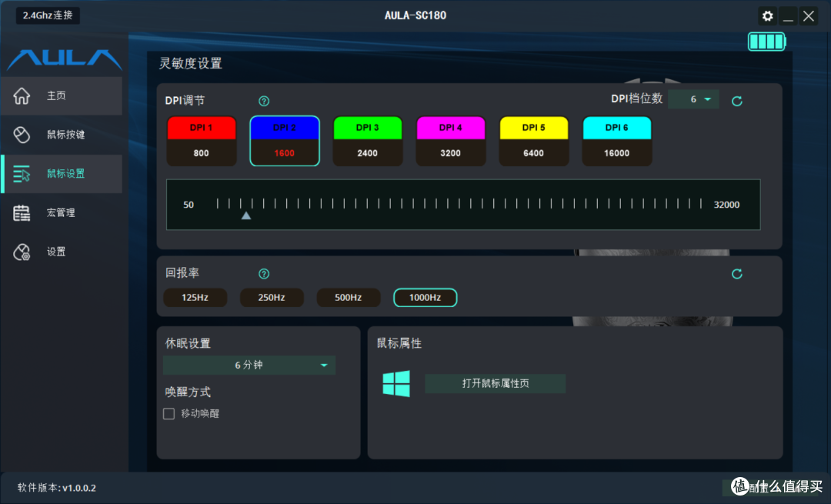831x504 pixels.
Task: Open 宏管理 page
Action: 62,213
